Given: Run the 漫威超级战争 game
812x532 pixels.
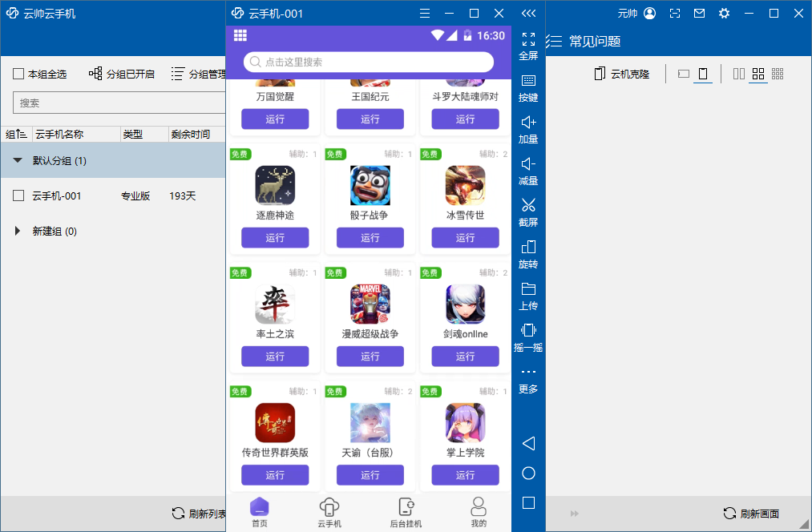Looking at the screenshot, I should pyautogui.click(x=370, y=356).
